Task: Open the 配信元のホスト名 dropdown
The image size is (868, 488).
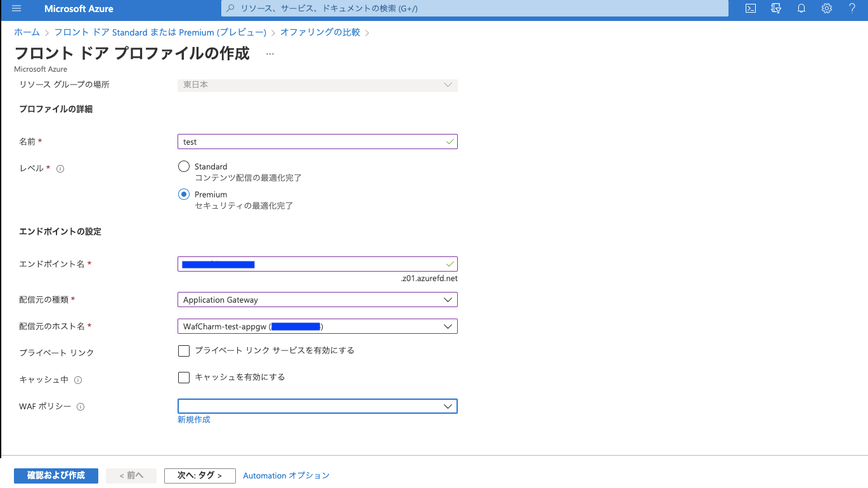Action: [x=318, y=326]
